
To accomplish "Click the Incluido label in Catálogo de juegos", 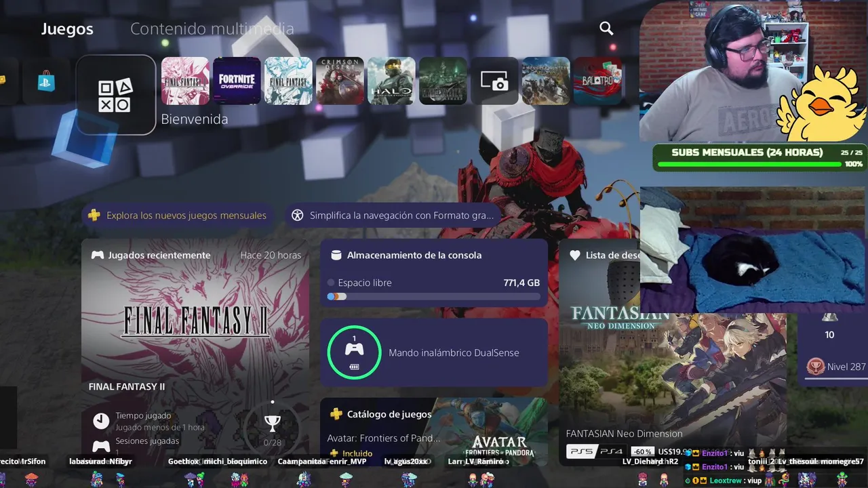I will point(357,453).
